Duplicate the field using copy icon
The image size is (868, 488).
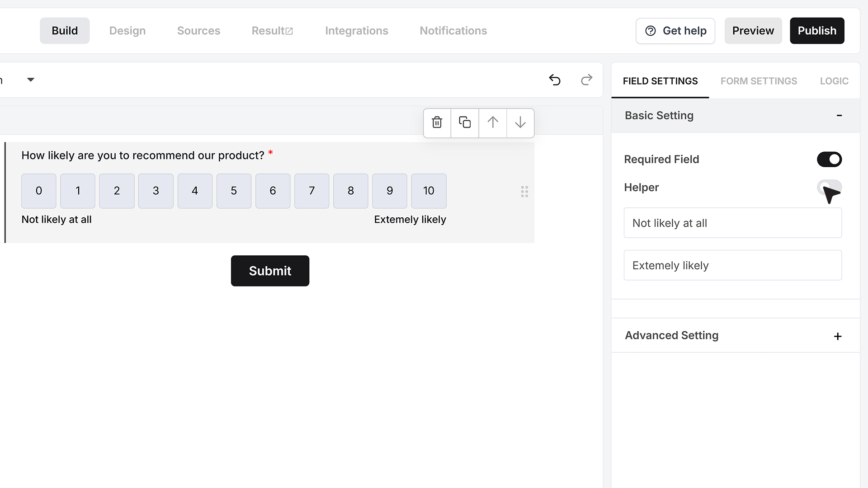tap(465, 122)
